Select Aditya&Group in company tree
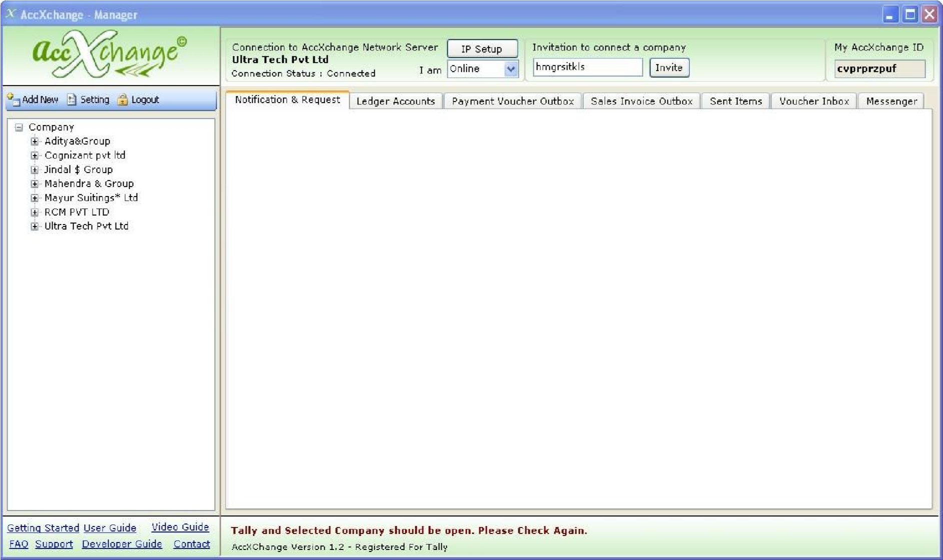This screenshot has height=560, width=943. click(x=77, y=141)
